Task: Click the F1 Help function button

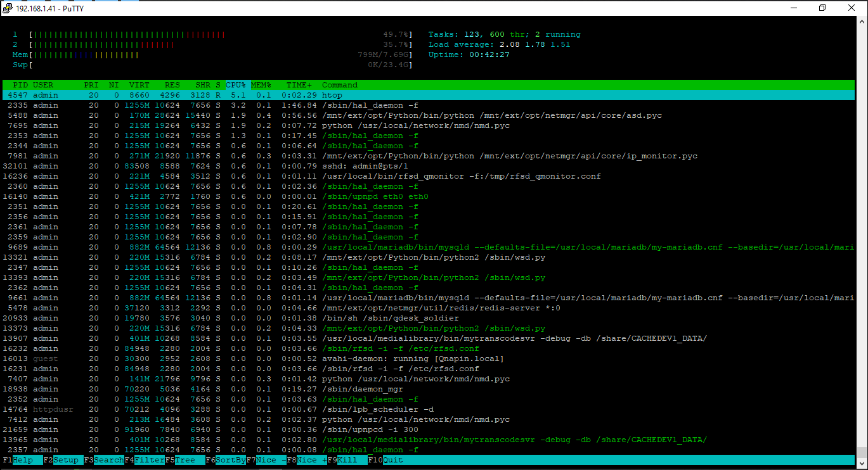Action: point(23,460)
